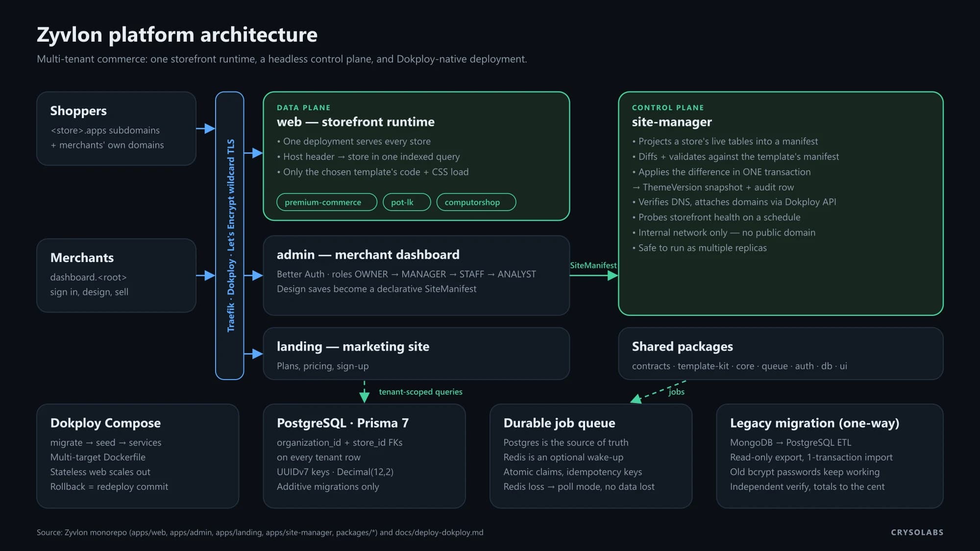Click 'Plans, pricing, sign-up' text
980x551 pixels.
322,366
